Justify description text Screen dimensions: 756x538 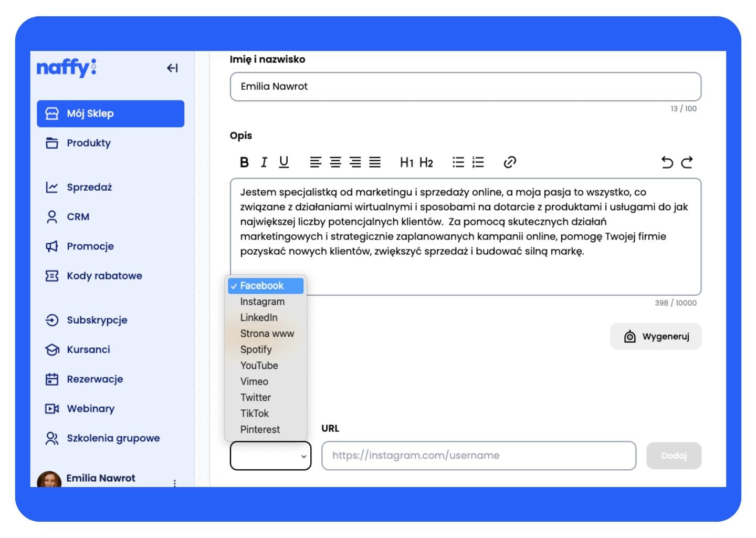375,162
